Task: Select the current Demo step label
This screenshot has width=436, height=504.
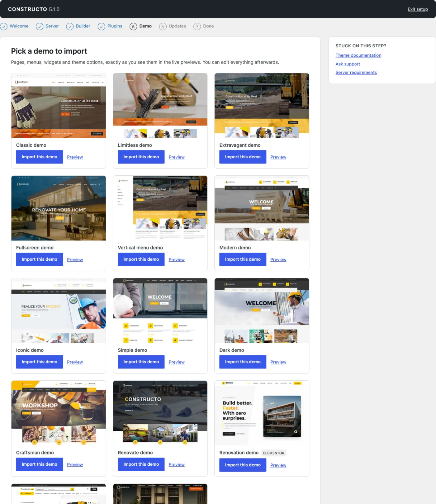Action: click(x=145, y=26)
